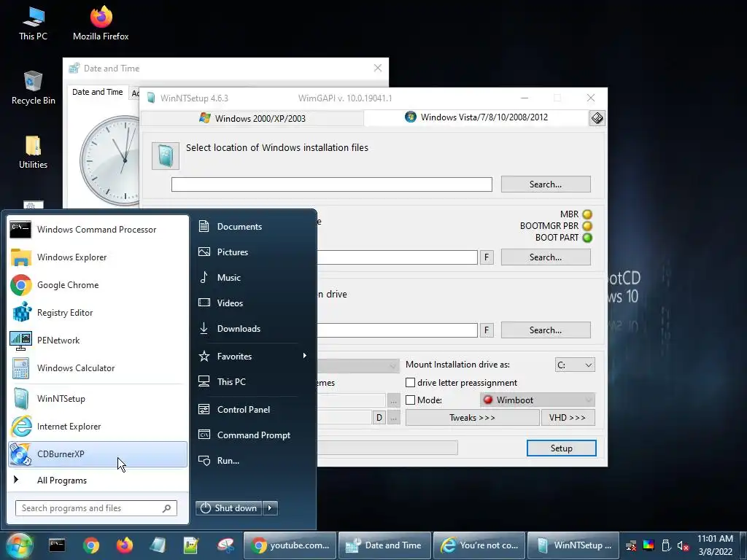This screenshot has height=560, width=747.
Task: Click Search... for Windows installation files
Action: click(x=546, y=184)
